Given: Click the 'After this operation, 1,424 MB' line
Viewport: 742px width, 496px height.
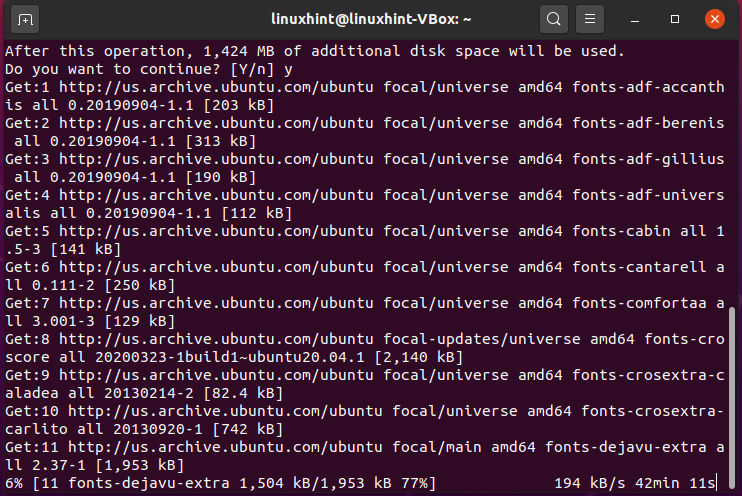Looking at the screenshot, I should (315, 51).
